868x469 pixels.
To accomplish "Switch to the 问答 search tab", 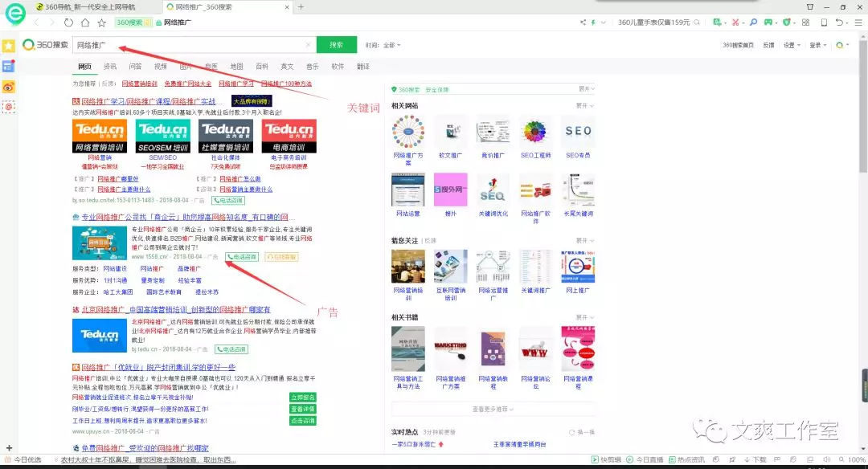I will [x=135, y=67].
